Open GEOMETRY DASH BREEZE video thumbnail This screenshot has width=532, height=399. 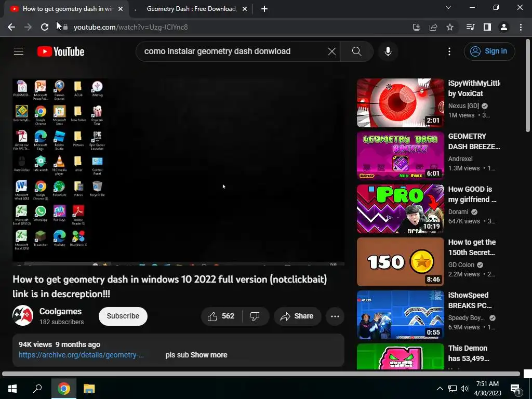point(401,156)
